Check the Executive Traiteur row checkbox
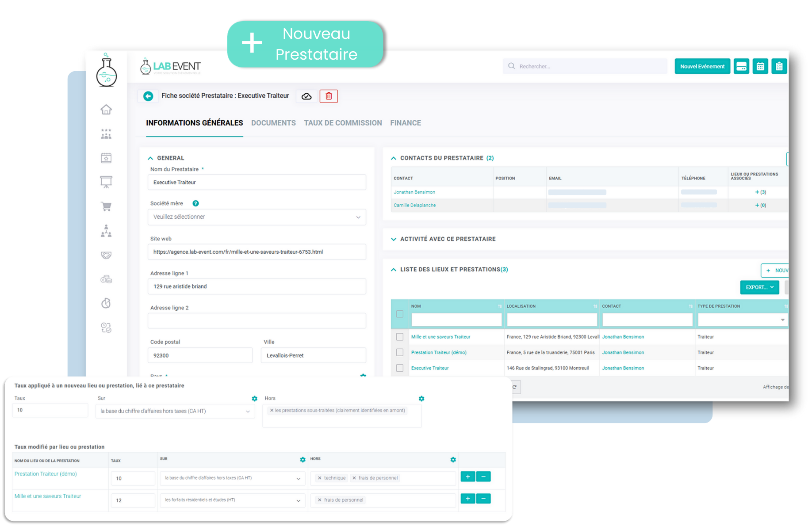Screen dimensions: 812x526 tap(400, 368)
